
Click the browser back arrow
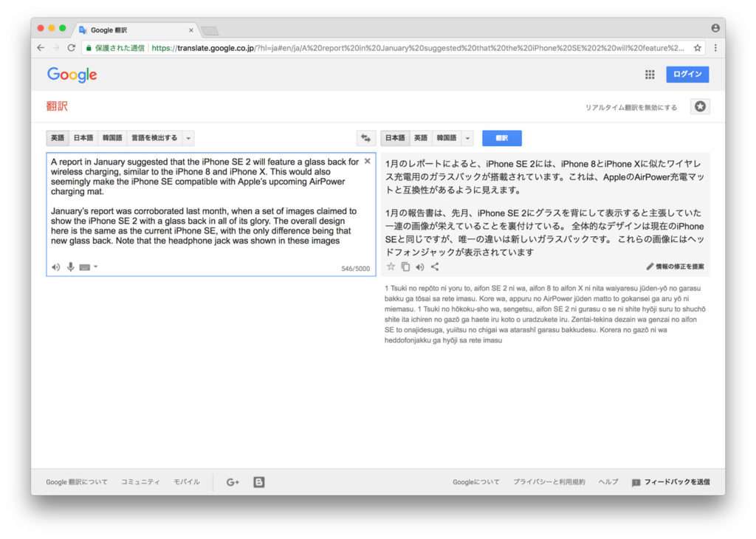click(41, 48)
